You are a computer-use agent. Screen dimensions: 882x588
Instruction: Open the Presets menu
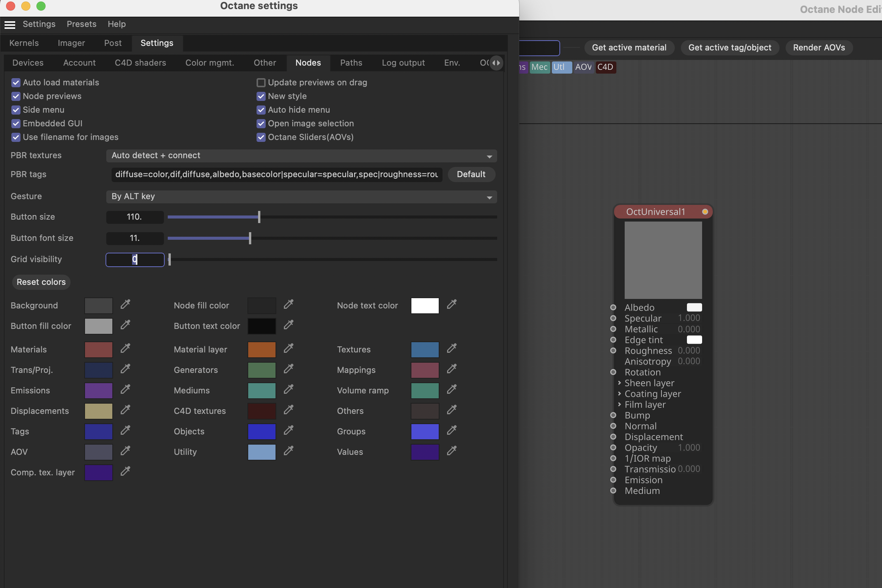point(81,24)
